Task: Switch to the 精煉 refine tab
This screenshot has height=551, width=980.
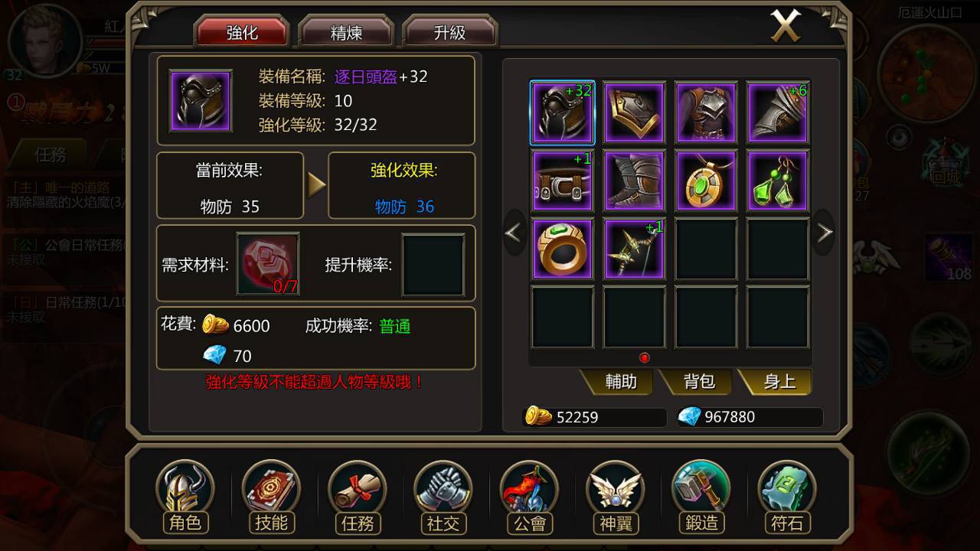Action: (x=346, y=33)
